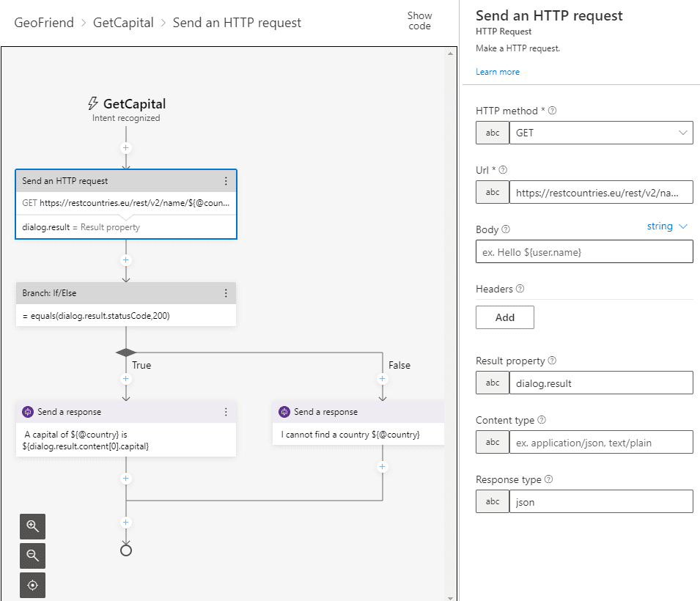Click the help icon next to HTTP method
The image size is (700, 601).
[553, 111]
